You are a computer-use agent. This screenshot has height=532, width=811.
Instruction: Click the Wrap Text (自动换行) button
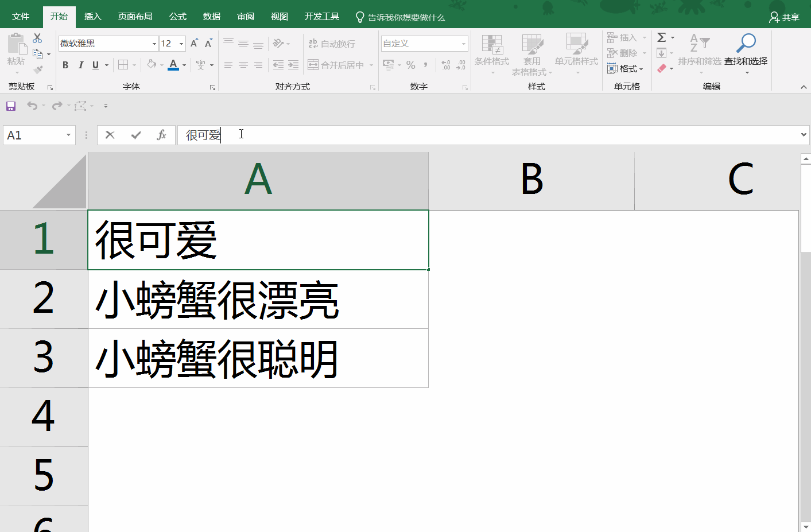(332, 44)
